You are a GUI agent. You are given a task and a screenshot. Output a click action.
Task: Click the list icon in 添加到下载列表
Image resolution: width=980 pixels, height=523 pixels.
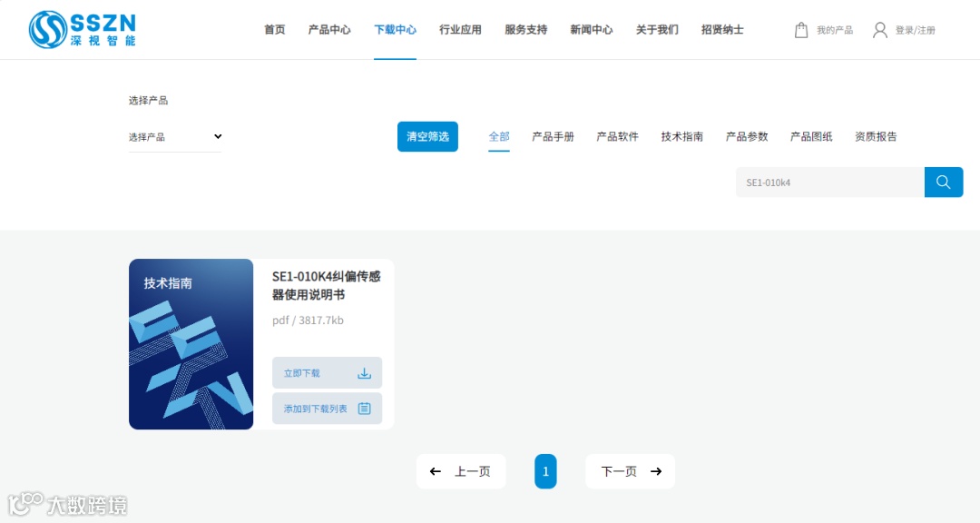coord(365,409)
